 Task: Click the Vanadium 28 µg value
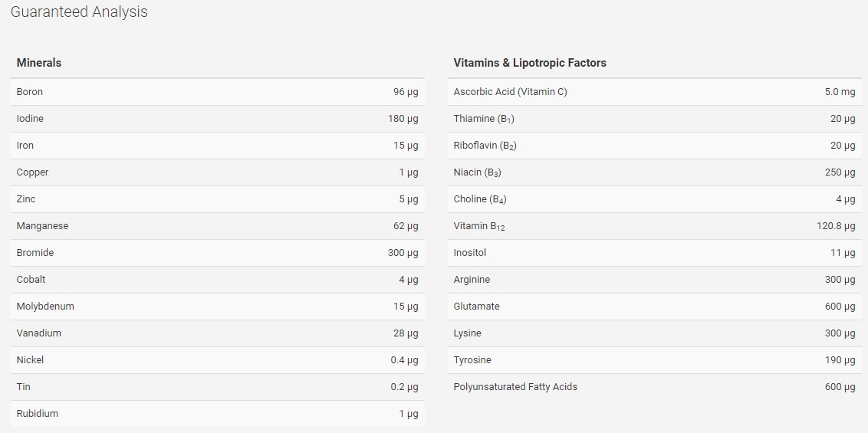(406, 333)
